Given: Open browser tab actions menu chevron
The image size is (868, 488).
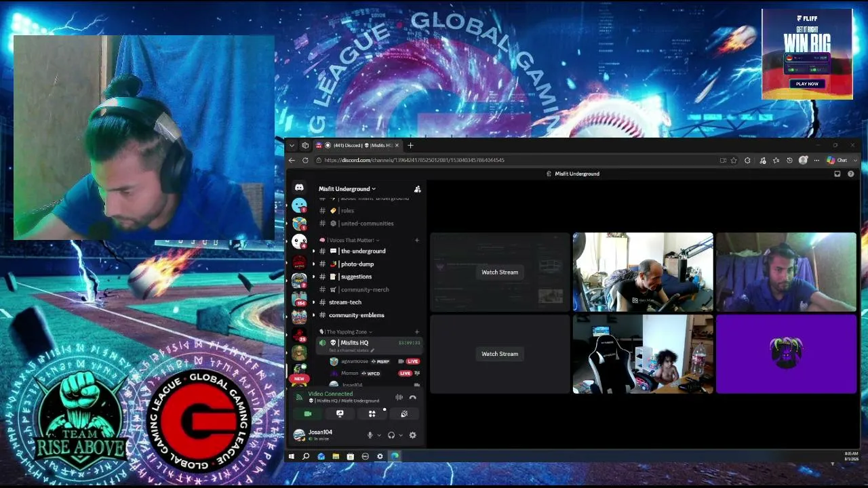Looking at the screenshot, I should (x=292, y=146).
